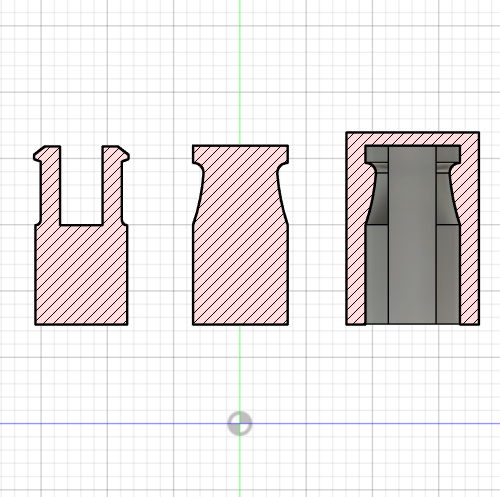Select the green vertical axis line above the middle section

pos(240,72)
